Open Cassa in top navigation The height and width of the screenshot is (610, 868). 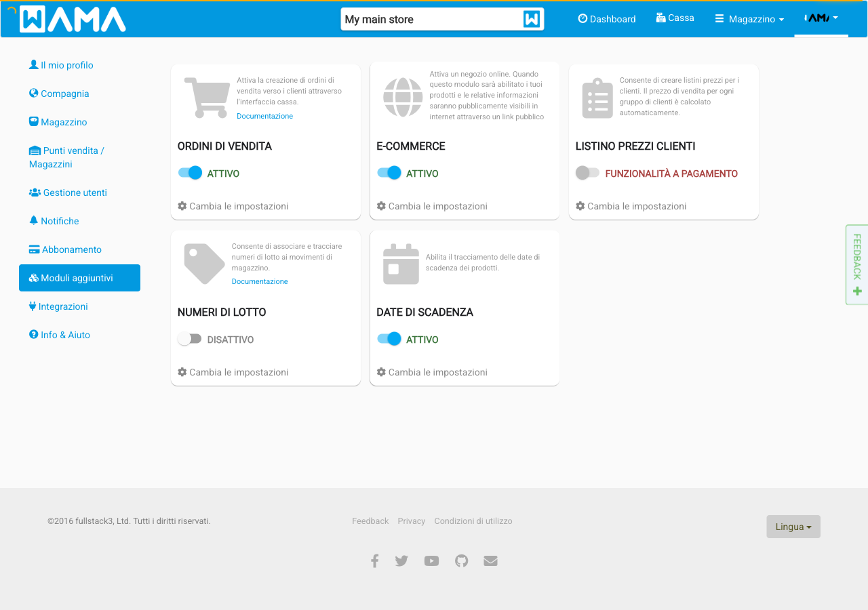coord(675,18)
